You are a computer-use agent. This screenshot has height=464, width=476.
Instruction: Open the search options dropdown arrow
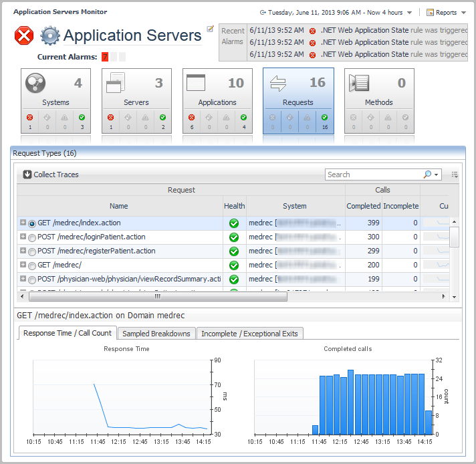coord(437,175)
